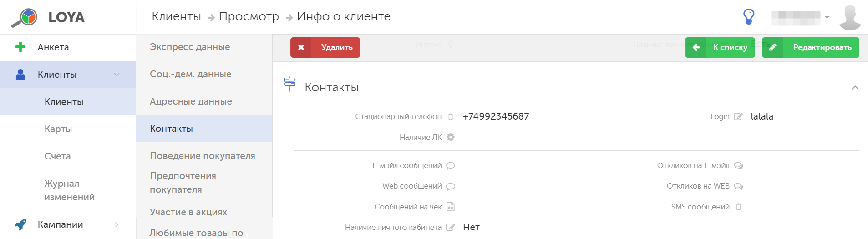The image size is (868, 239).
Task: Click the rocket icon beside Кампании
Action: (x=20, y=224)
